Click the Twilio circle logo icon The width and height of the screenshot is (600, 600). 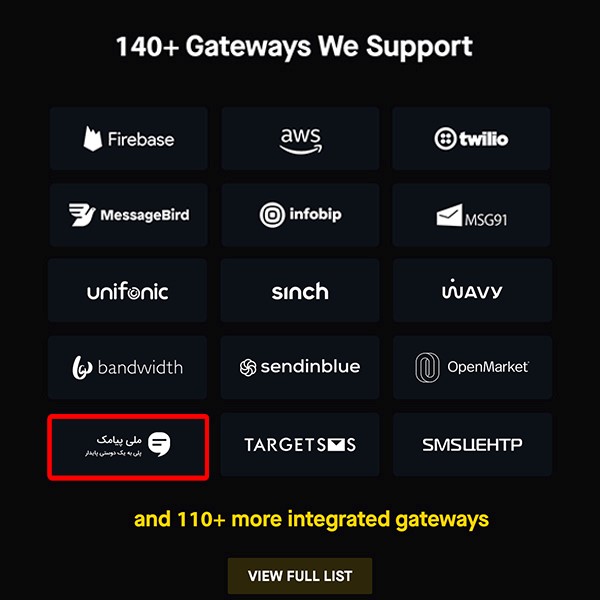[x=445, y=139]
